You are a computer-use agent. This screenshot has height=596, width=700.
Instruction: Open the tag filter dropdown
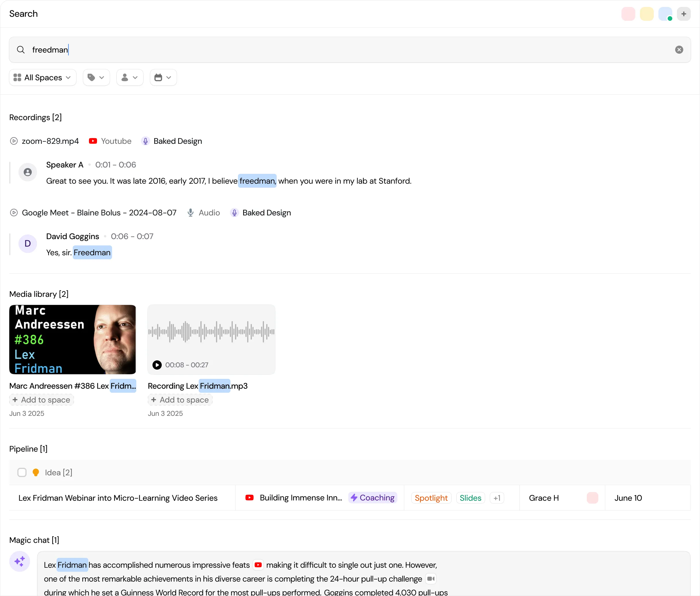pos(96,77)
